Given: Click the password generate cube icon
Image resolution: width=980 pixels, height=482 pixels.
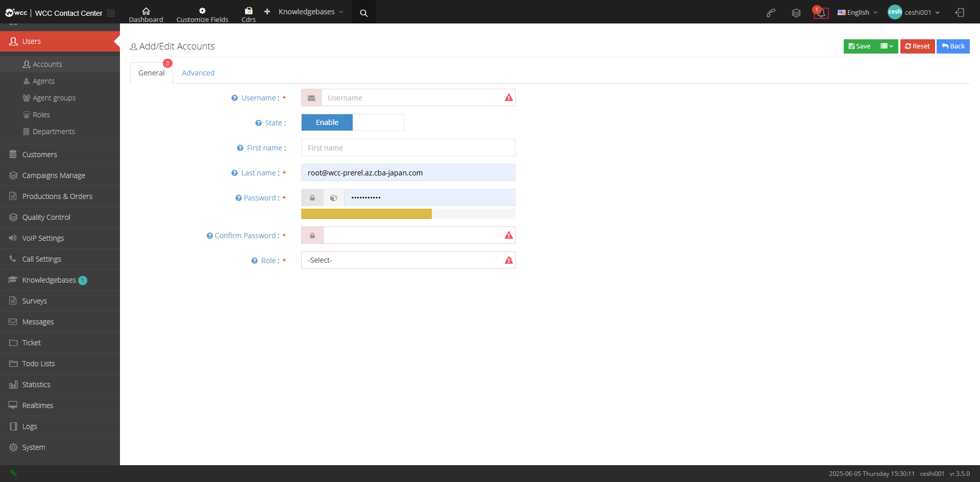Looking at the screenshot, I should pos(334,198).
